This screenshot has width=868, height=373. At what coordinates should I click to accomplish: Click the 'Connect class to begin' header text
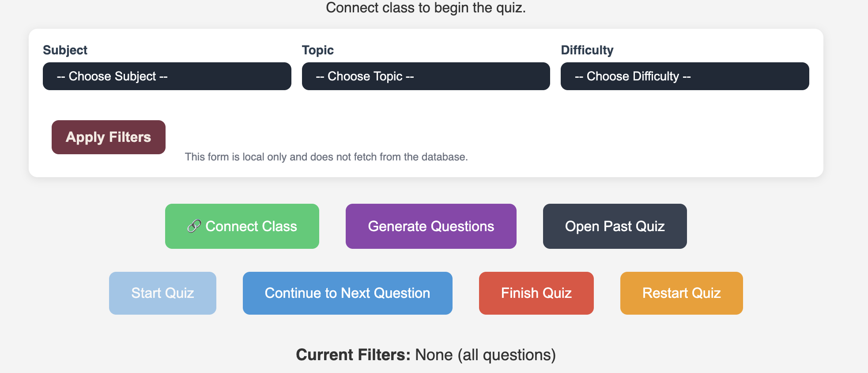[426, 8]
